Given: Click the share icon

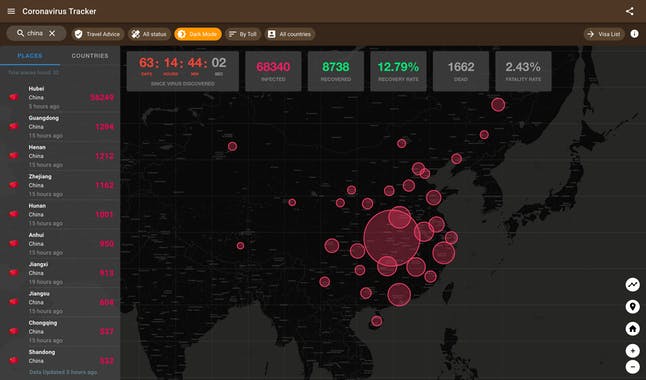Looking at the screenshot, I should click(630, 12).
